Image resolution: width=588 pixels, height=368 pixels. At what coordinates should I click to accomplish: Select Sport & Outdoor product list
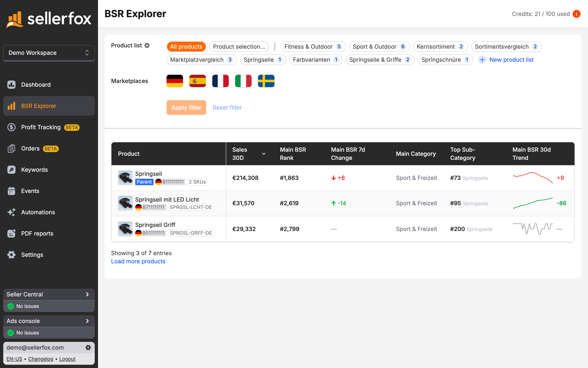(379, 46)
